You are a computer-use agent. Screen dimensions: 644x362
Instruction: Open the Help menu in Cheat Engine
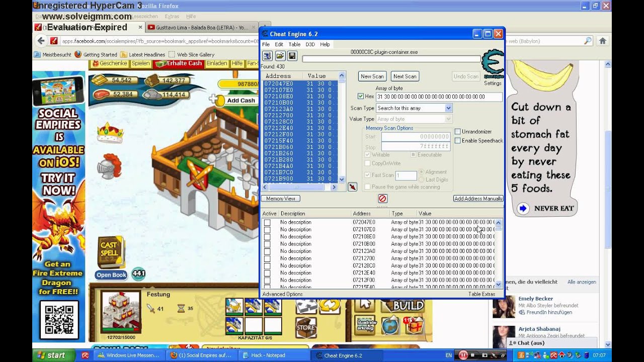(325, 44)
